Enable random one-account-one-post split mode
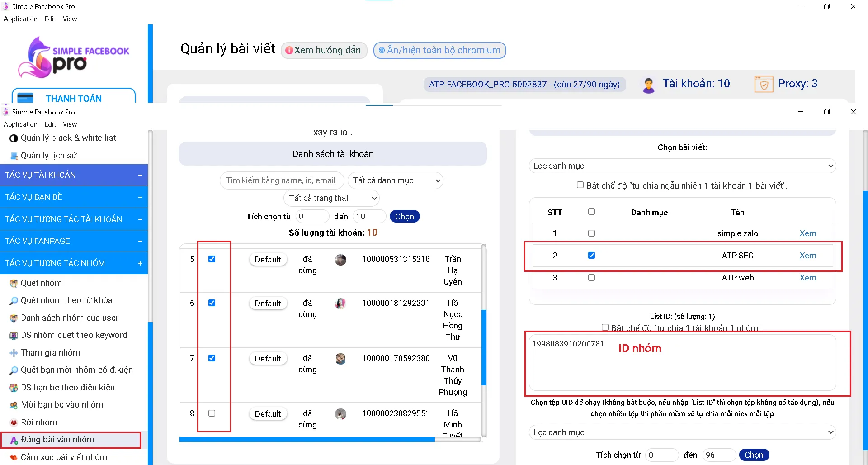 (x=580, y=185)
